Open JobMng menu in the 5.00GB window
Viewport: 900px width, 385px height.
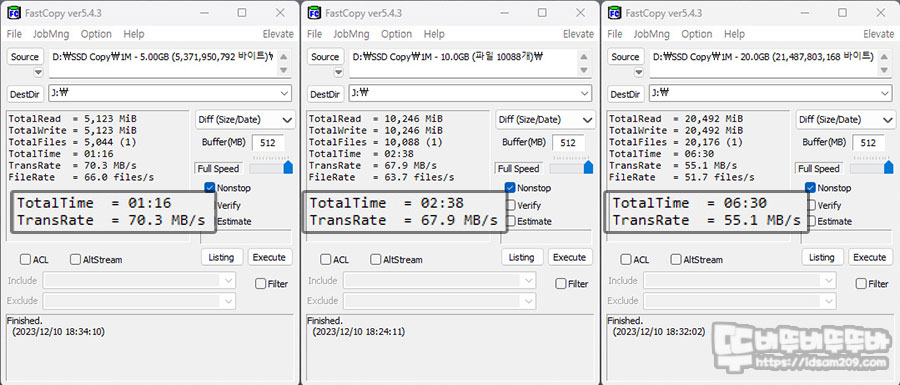click(x=51, y=34)
